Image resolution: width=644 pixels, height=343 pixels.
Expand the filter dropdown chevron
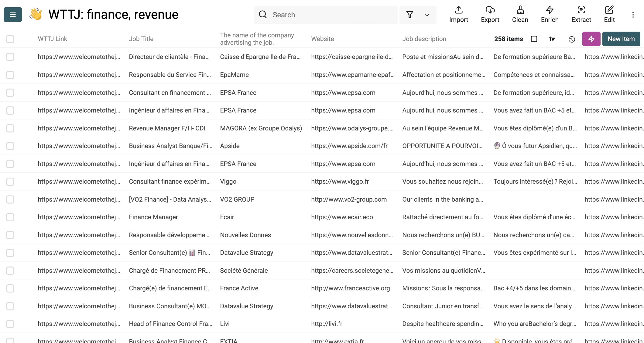(x=427, y=15)
